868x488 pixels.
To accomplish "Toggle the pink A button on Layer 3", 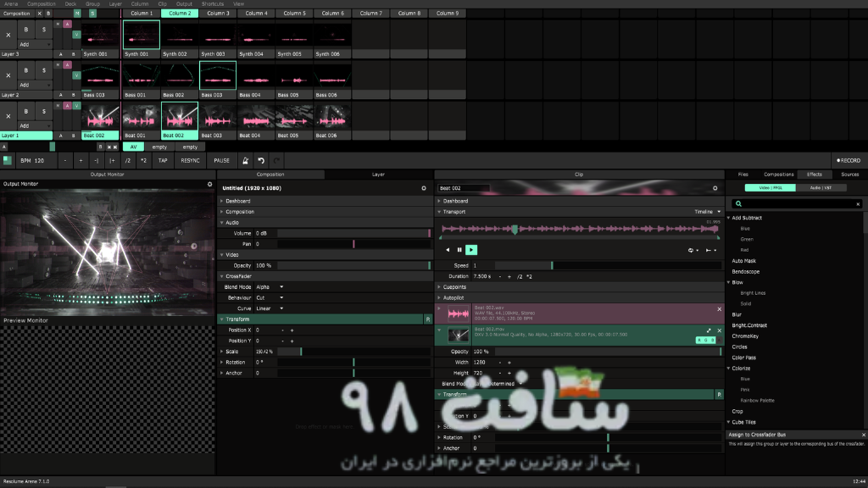I will (67, 25).
